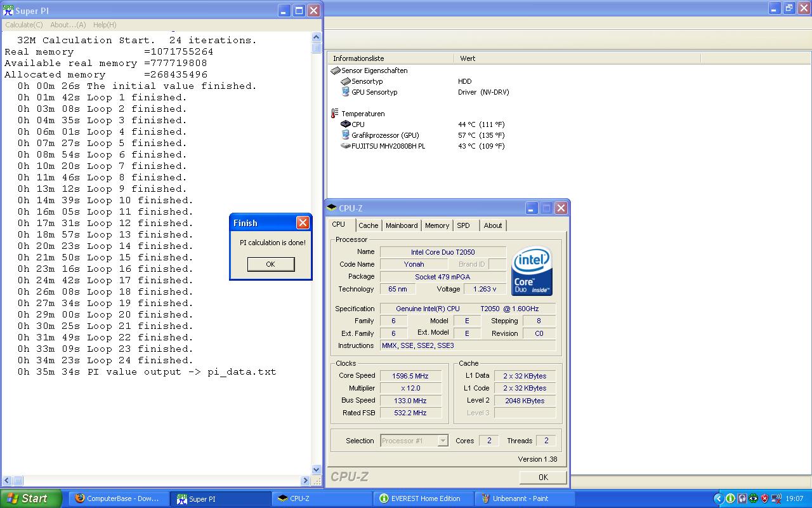The width and height of the screenshot is (812, 508).
Task: Open the headphones tray icon
Action: 742,499
